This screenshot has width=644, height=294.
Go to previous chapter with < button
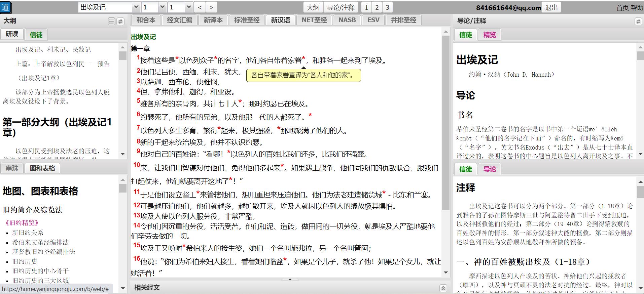click(x=200, y=7)
